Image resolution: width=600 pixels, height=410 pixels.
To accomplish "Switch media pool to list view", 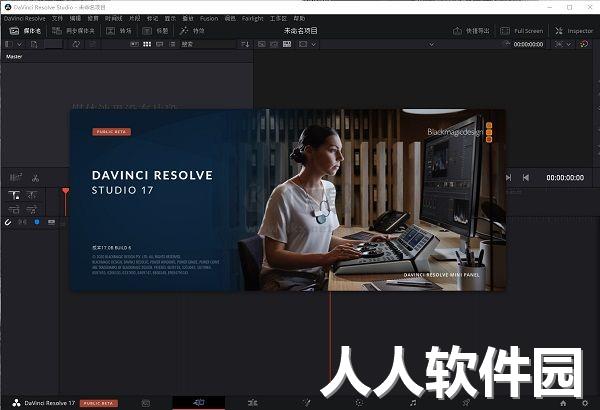I will pyautogui.click(x=172, y=44).
